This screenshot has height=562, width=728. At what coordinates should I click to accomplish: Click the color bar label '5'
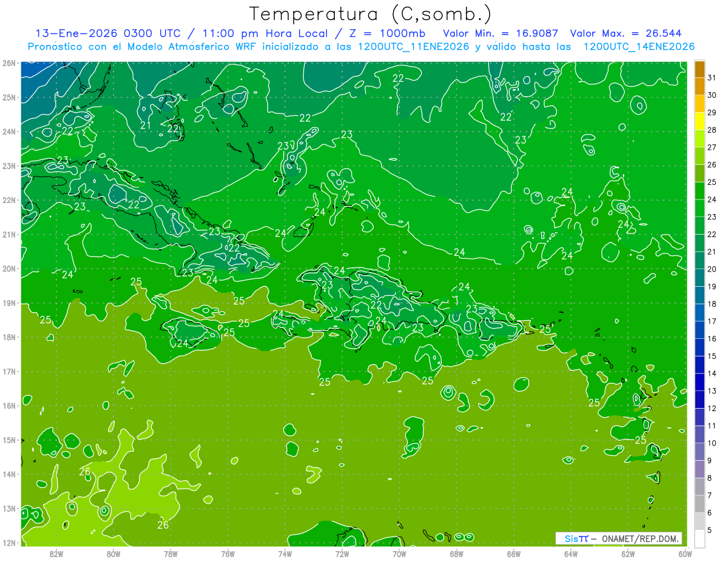pos(710,530)
